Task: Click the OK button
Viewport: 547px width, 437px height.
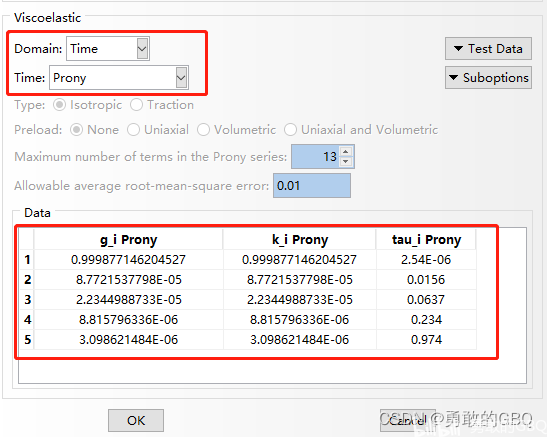Action: 136,420
